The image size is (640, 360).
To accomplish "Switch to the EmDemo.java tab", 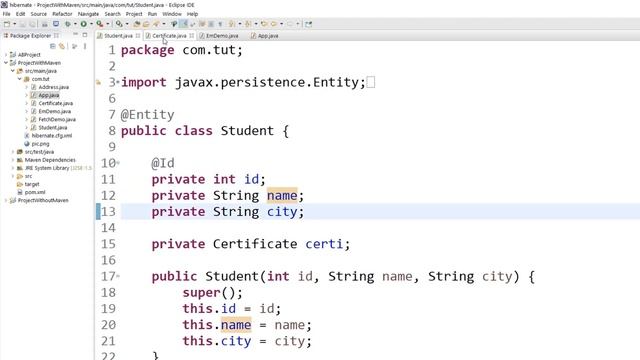I will [222, 36].
